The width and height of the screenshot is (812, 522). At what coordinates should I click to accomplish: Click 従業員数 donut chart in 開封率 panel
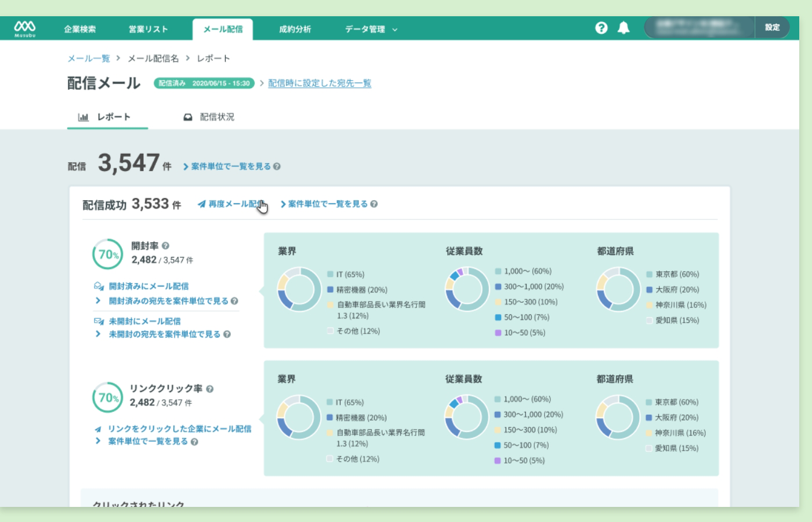[x=467, y=289]
